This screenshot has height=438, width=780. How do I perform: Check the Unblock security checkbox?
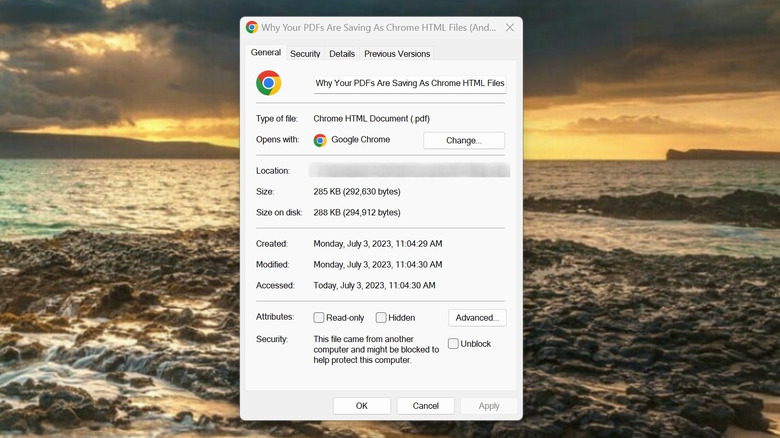[x=453, y=344]
